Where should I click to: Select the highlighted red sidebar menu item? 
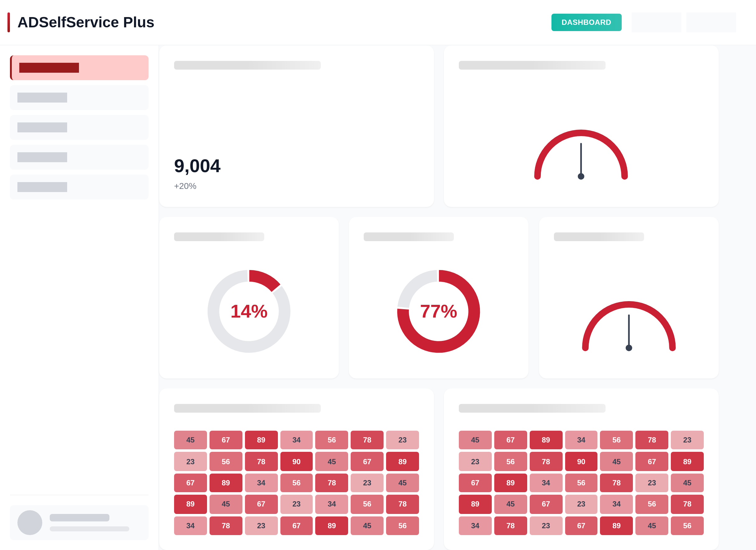(x=79, y=68)
